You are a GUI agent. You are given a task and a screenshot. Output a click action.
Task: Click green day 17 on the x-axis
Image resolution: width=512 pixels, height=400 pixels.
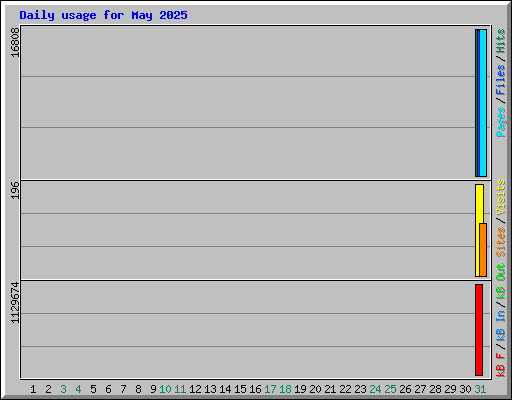270,389
